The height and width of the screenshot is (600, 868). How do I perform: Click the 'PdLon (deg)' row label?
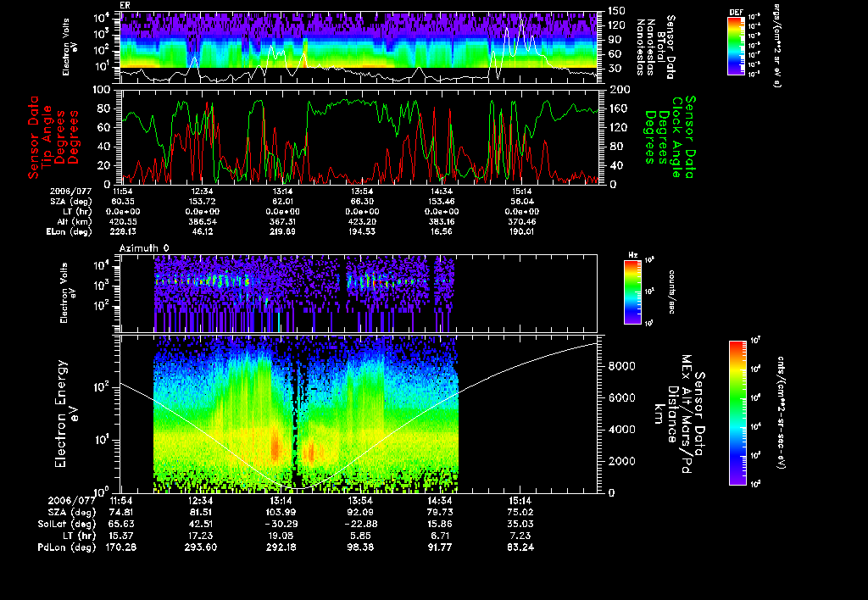pos(67,547)
